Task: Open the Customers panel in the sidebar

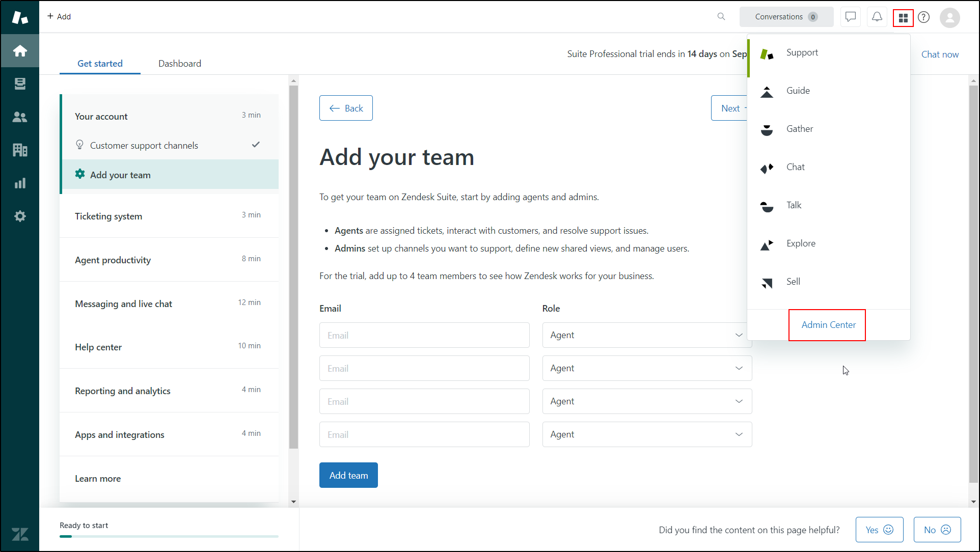Action: (x=20, y=117)
